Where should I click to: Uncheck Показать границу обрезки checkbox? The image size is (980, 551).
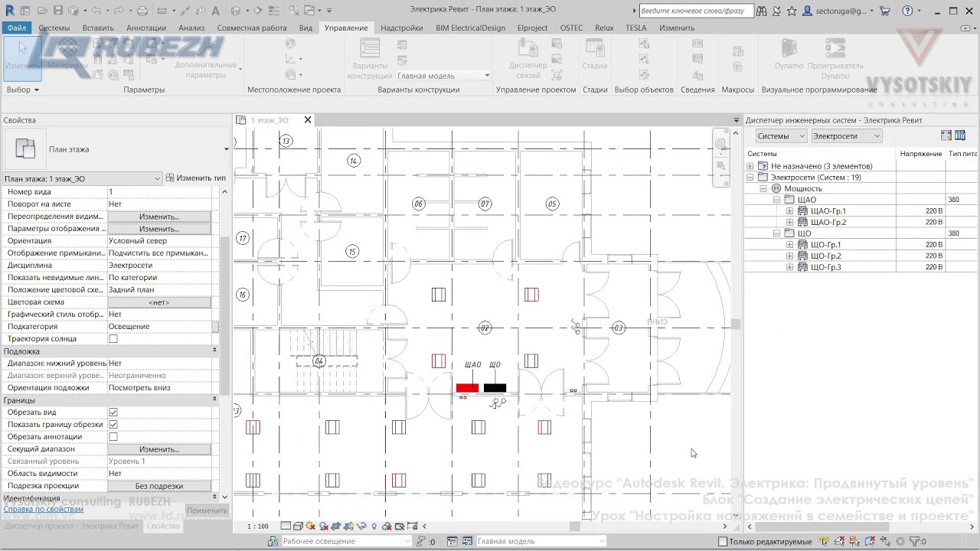click(x=113, y=425)
